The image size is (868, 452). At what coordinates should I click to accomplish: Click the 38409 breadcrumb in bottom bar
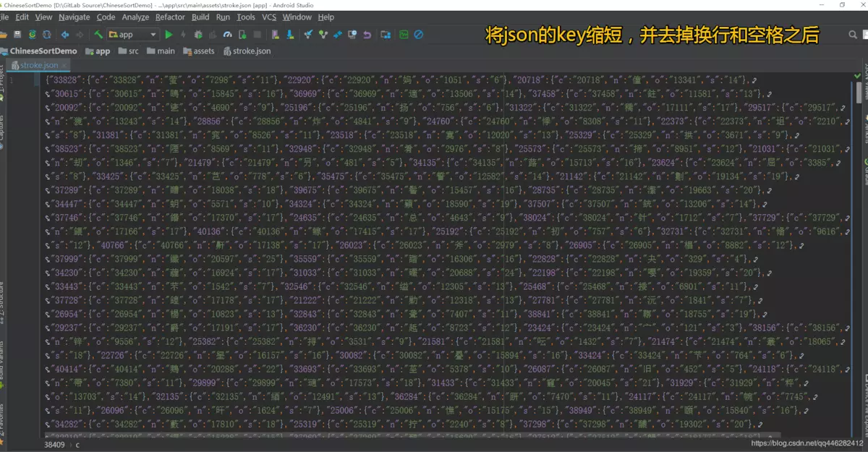pos(54,445)
